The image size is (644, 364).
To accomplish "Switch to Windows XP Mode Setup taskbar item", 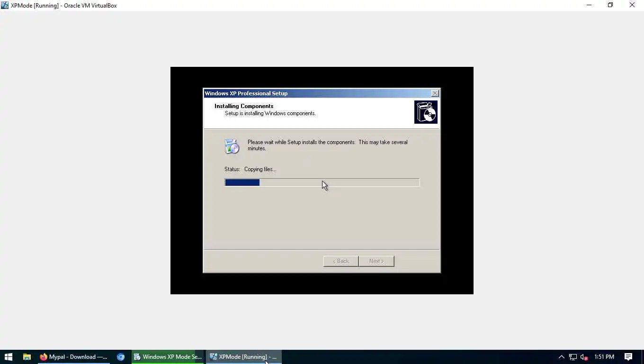I will (x=168, y=357).
